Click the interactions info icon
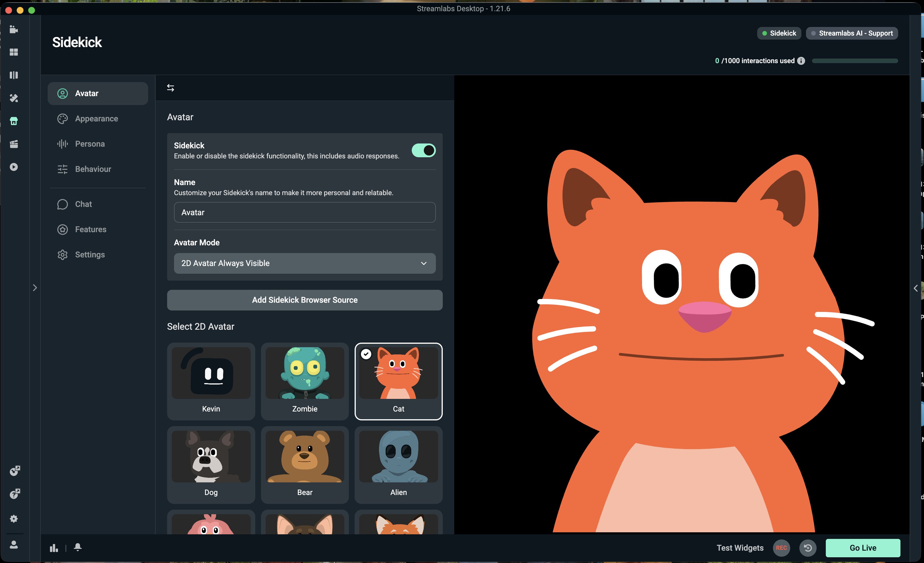This screenshot has width=924, height=563. click(x=801, y=61)
